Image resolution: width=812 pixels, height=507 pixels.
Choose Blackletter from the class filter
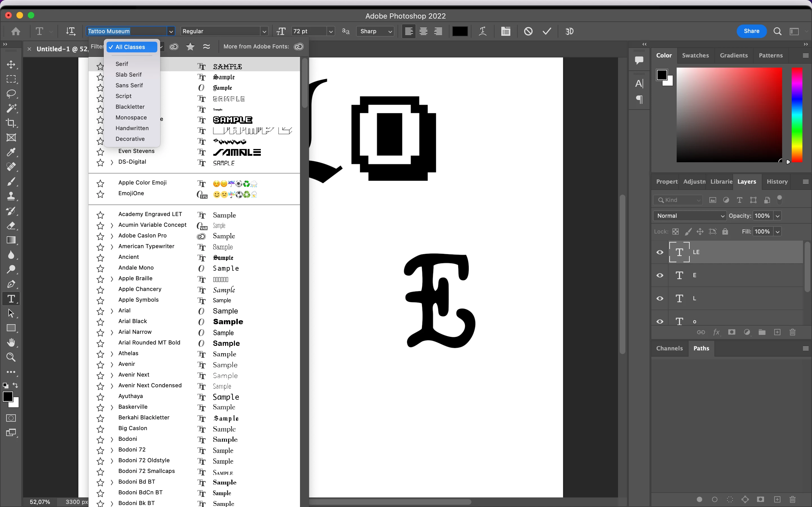pyautogui.click(x=130, y=107)
